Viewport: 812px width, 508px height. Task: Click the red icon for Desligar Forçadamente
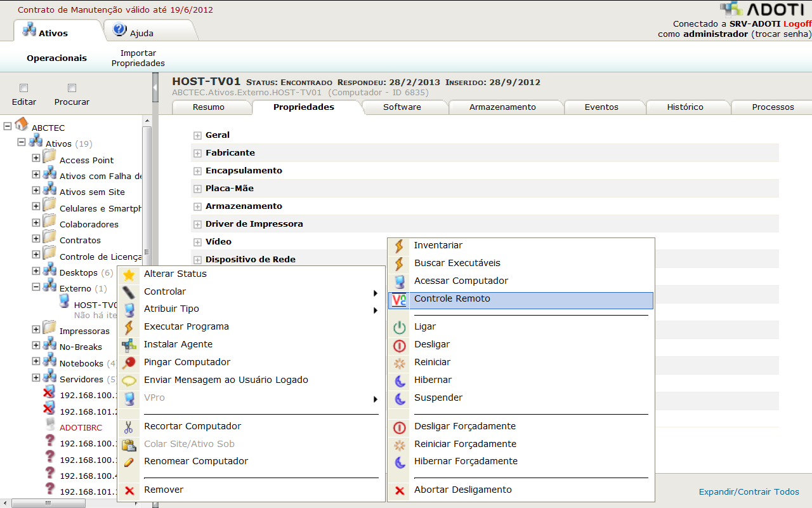(x=400, y=428)
